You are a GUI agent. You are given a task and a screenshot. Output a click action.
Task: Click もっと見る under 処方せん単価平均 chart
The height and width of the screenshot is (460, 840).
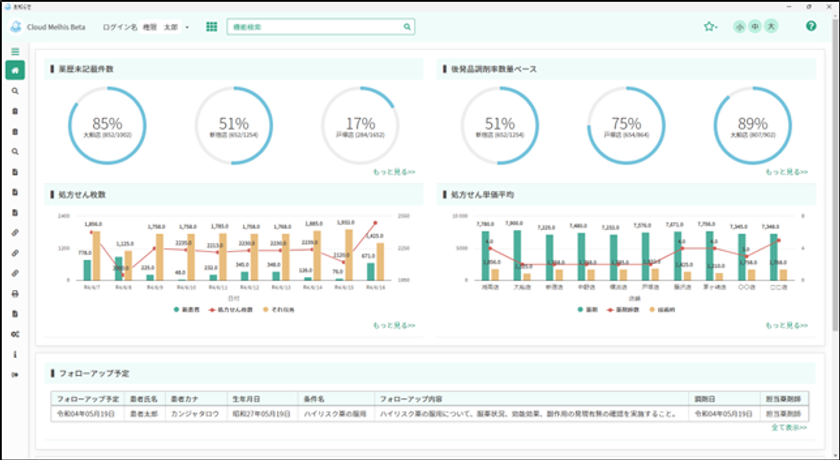pos(786,325)
